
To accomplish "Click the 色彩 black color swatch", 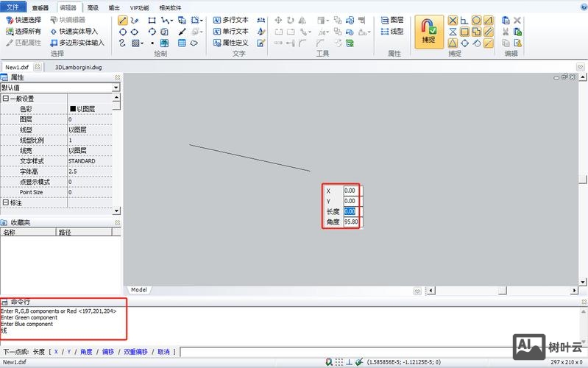I will pos(72,109).
